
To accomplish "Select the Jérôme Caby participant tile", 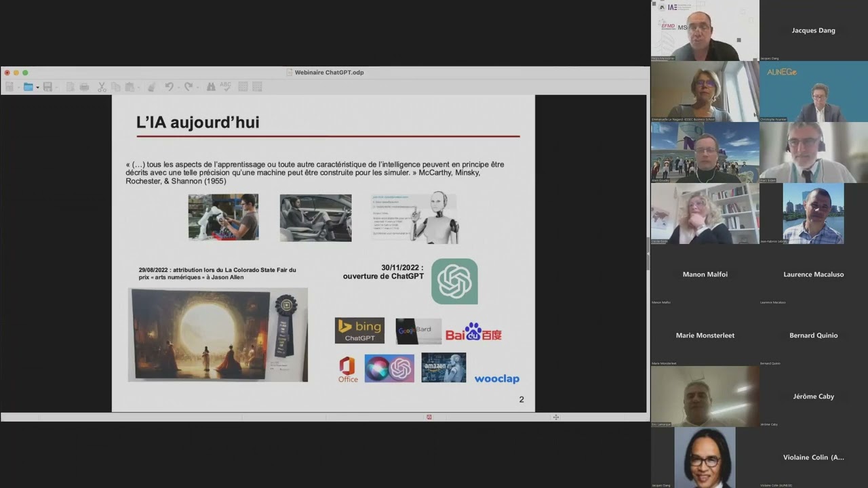I will 814,396.
